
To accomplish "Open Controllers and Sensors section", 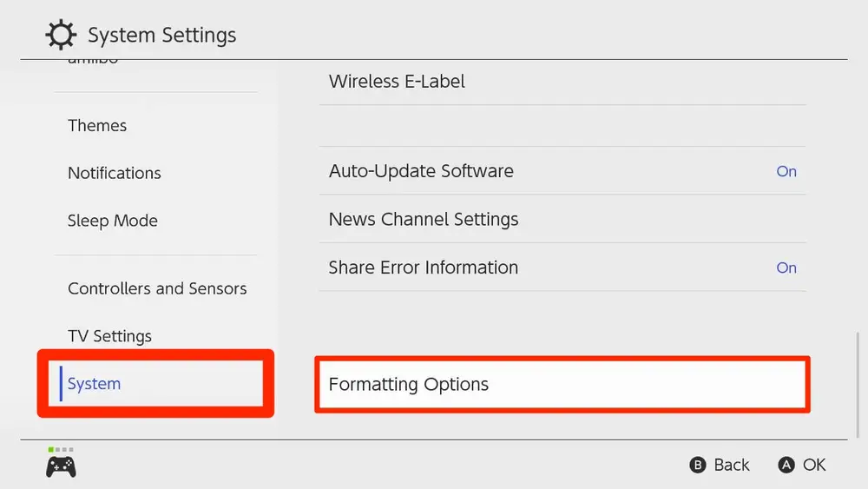I will click(x=157, y=288).
